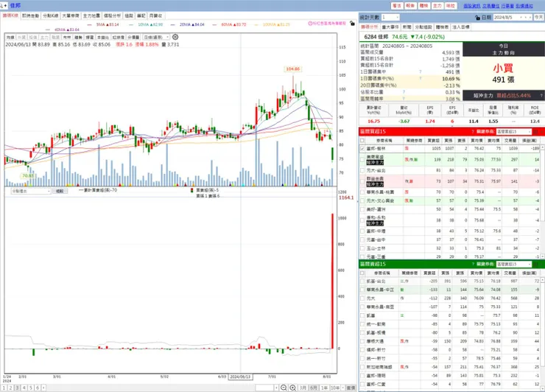Viewport: 545px width, 392px height.
Task: Toggle the lock icon beside the 日期 field
Action: (477, 18)
